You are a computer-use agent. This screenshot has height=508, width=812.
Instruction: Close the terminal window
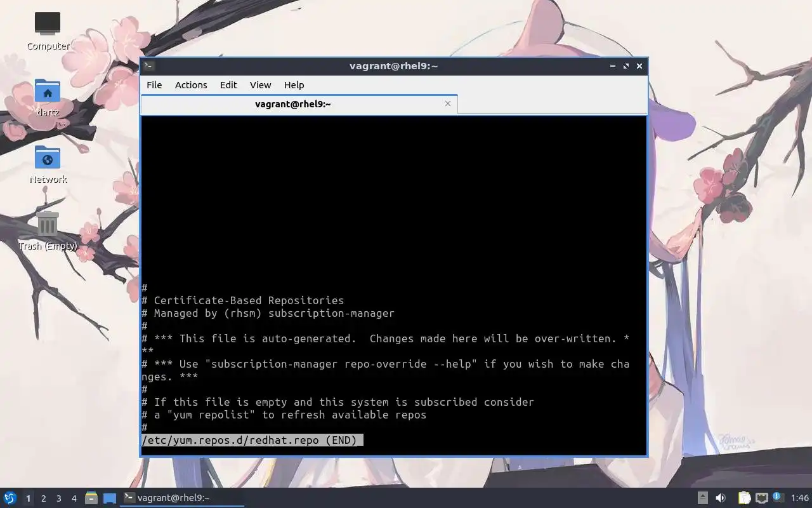639,66
